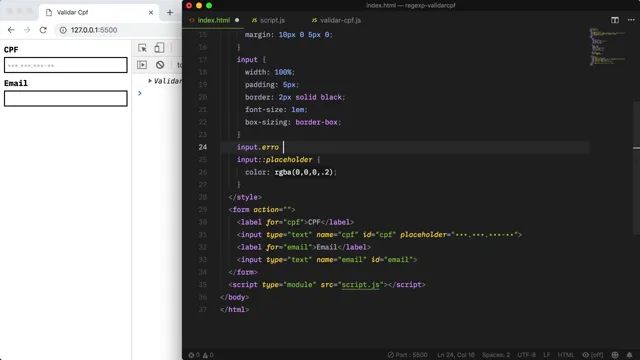Click line number 24 in the gutter
This screenshot has width=640, height=360.
[x=203, y=147]
